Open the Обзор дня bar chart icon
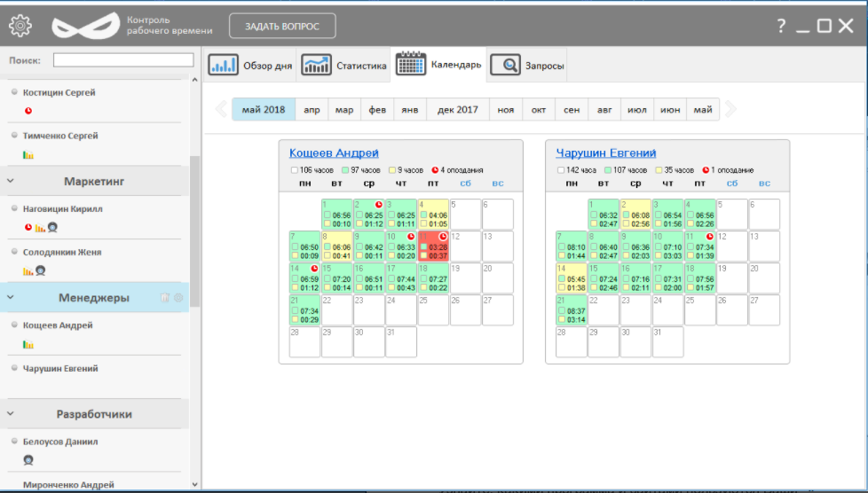 pos(223,65)
